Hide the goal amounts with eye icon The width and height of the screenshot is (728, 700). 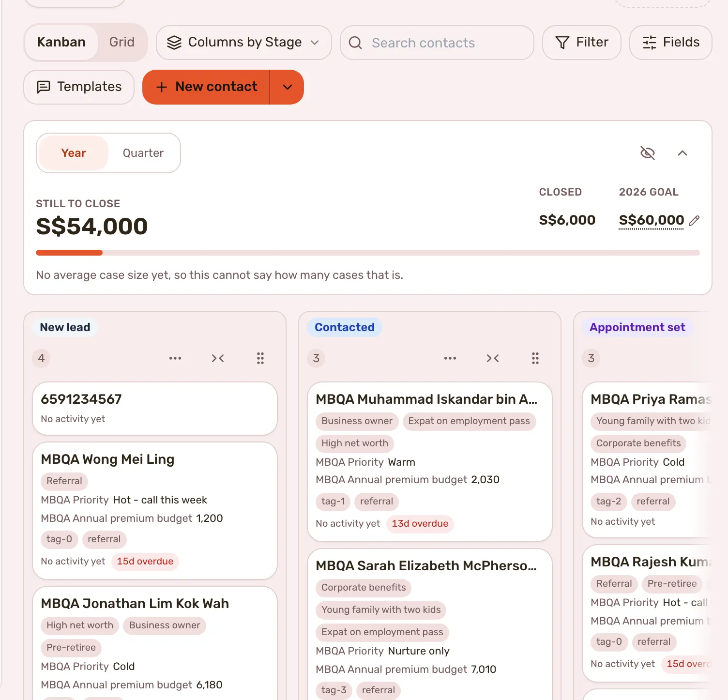point(648,153)
